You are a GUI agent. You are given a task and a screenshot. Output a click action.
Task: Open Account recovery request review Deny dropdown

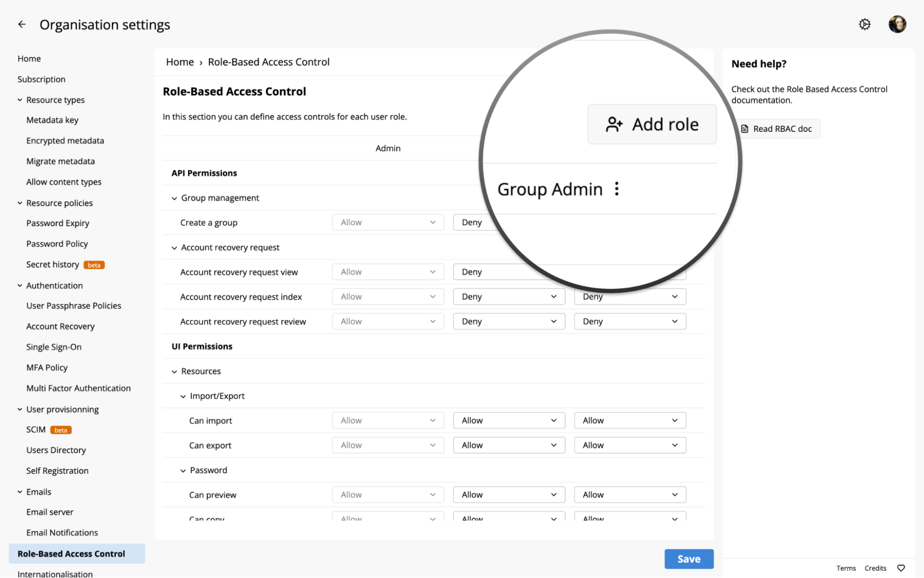coord(508,321)
